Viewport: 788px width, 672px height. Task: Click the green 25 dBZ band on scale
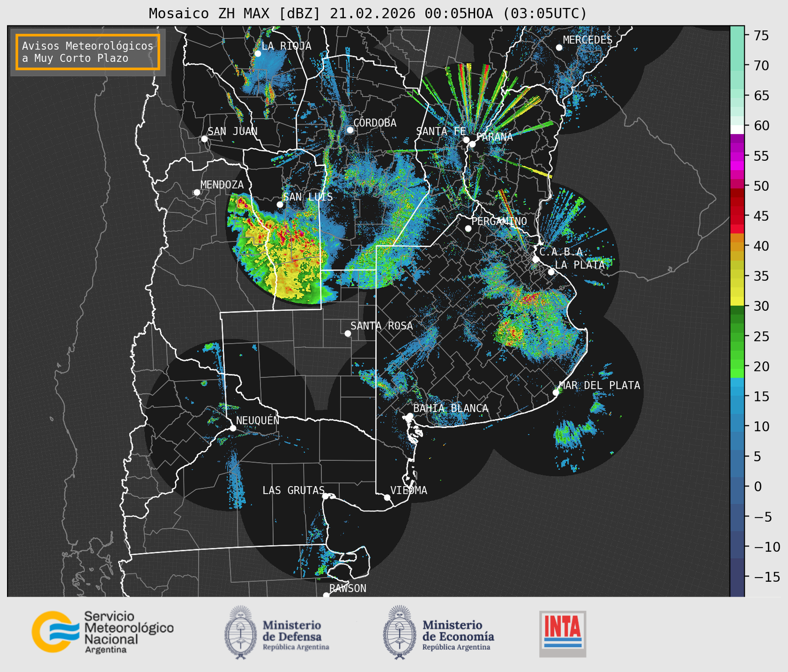(737, 336)
